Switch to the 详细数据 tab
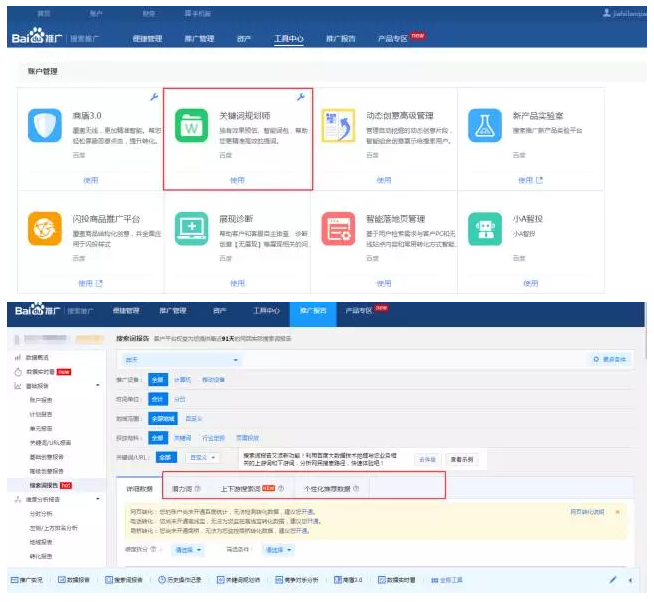 point(139,489)
